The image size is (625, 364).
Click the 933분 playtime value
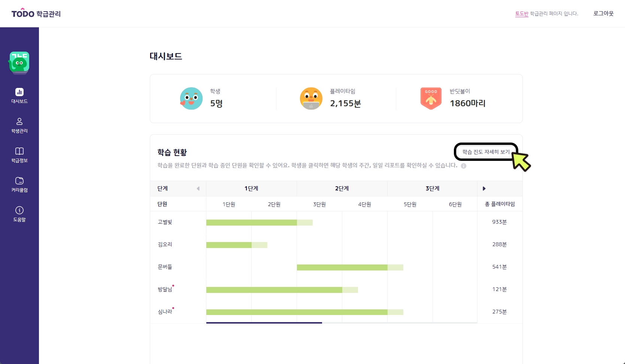coord(500,222)
